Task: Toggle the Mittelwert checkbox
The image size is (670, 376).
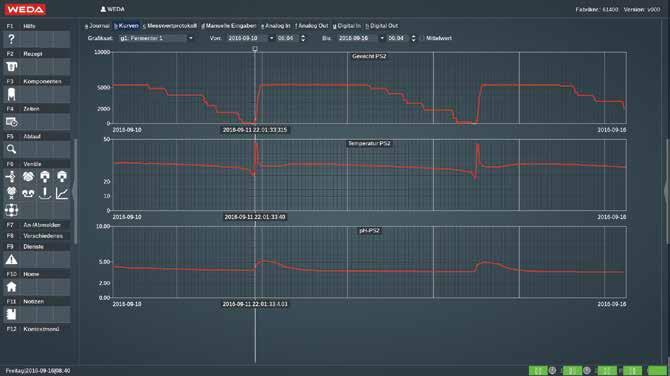Action: coord(423,38)
